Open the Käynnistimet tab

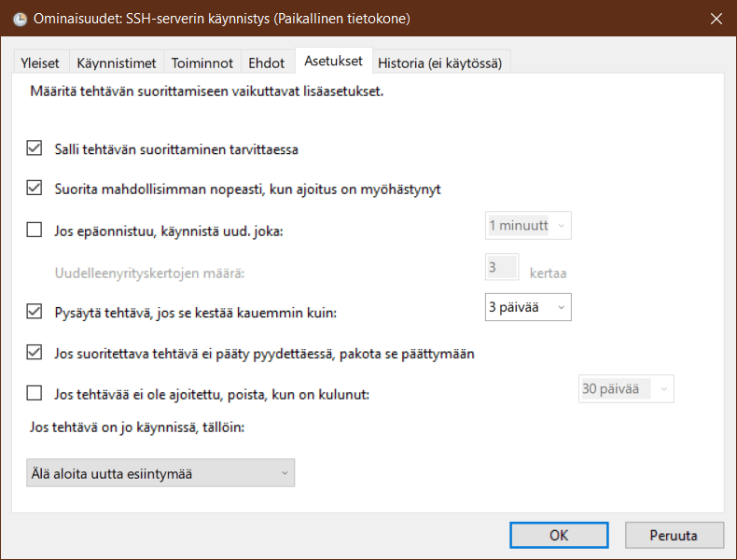click(x=116, y=63)
